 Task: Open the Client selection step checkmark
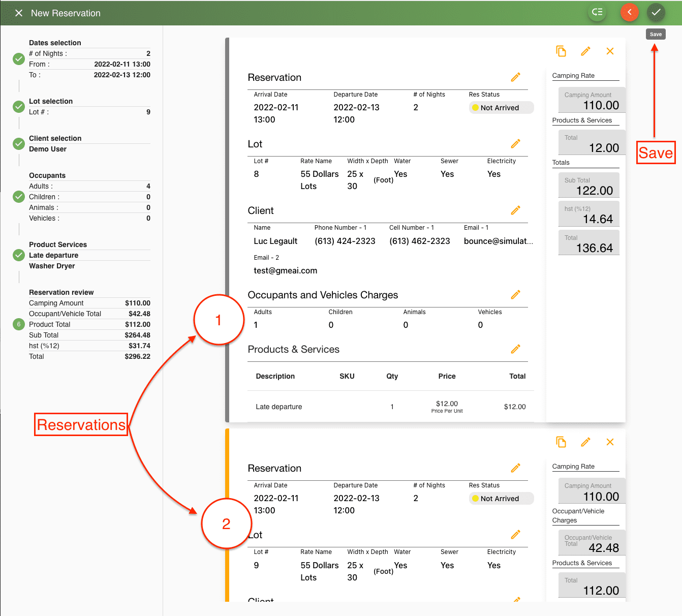click(19, 144)
